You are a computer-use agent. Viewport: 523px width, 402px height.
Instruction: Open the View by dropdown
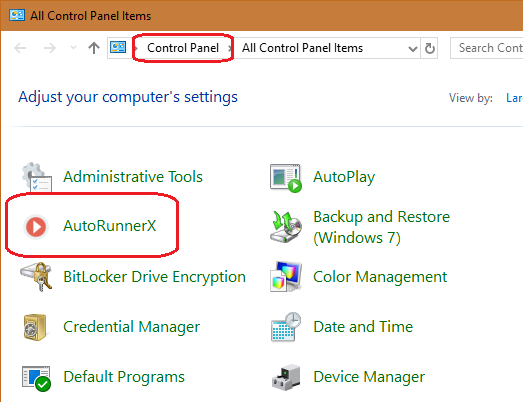pos(514,98)
